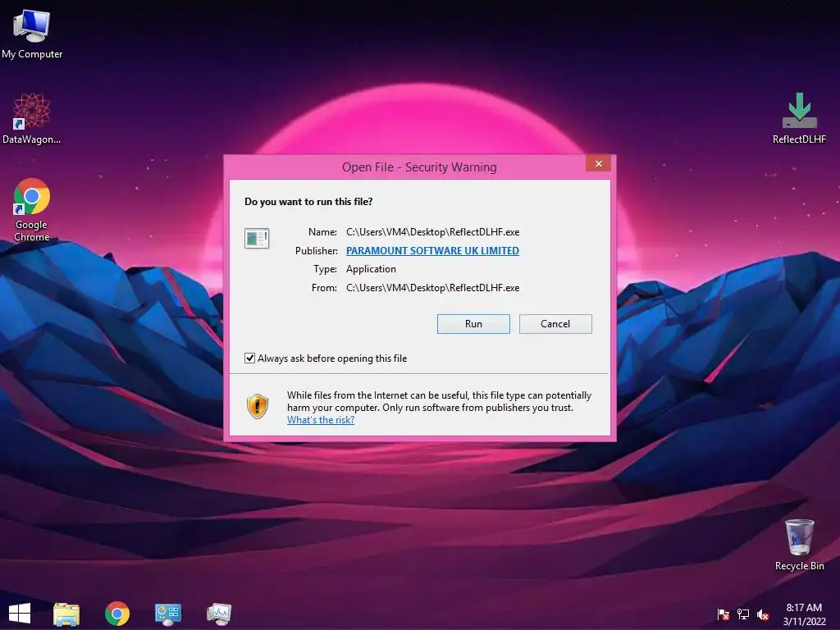Select the DataWagon desktop shortcut
Screen dimensions: 840x630
click(32, 118)
